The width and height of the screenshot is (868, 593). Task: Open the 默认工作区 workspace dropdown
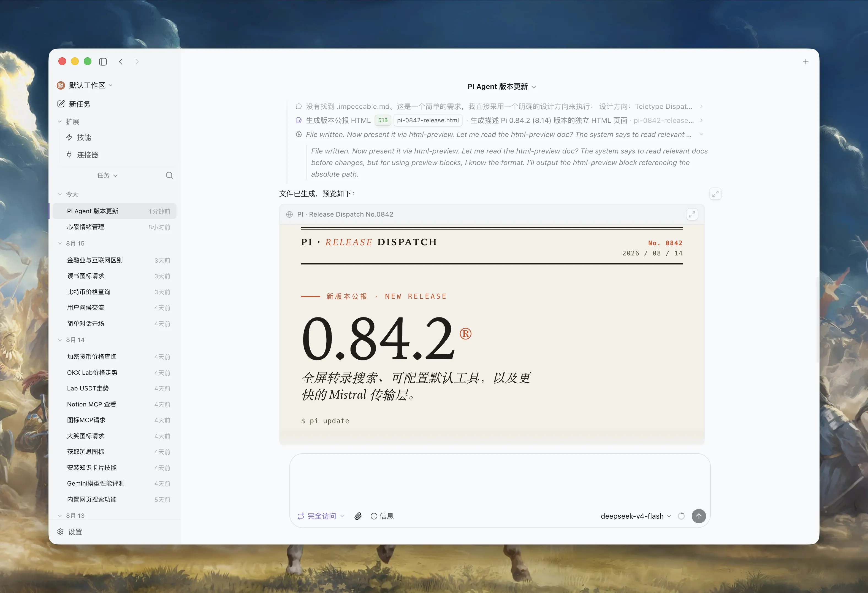point(85,85)
